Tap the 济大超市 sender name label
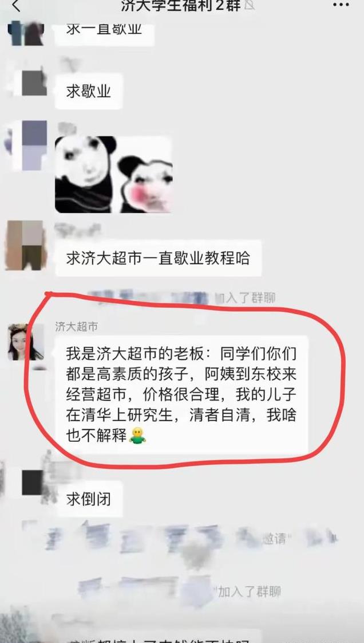 [77, 327]
